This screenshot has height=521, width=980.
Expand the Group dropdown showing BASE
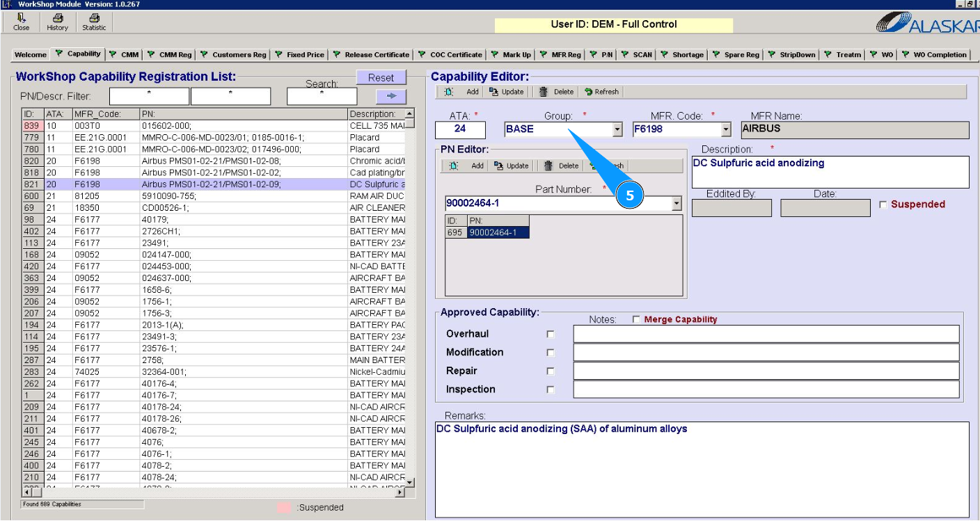[617, 129]
